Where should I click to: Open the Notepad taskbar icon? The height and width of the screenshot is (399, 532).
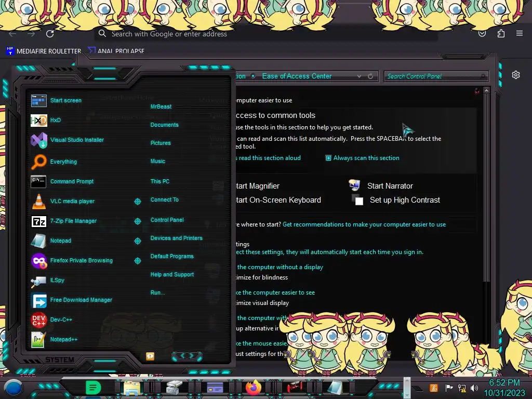[x=335, y=388]
